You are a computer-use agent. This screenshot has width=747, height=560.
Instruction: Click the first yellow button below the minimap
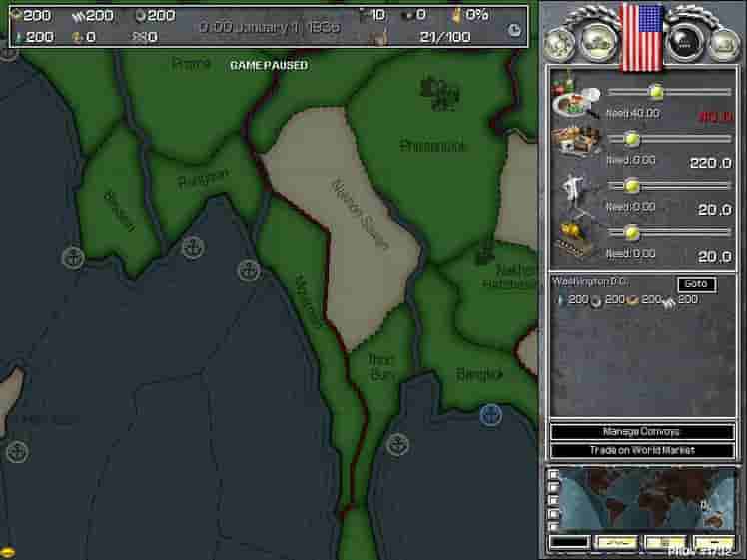[617, 542]
